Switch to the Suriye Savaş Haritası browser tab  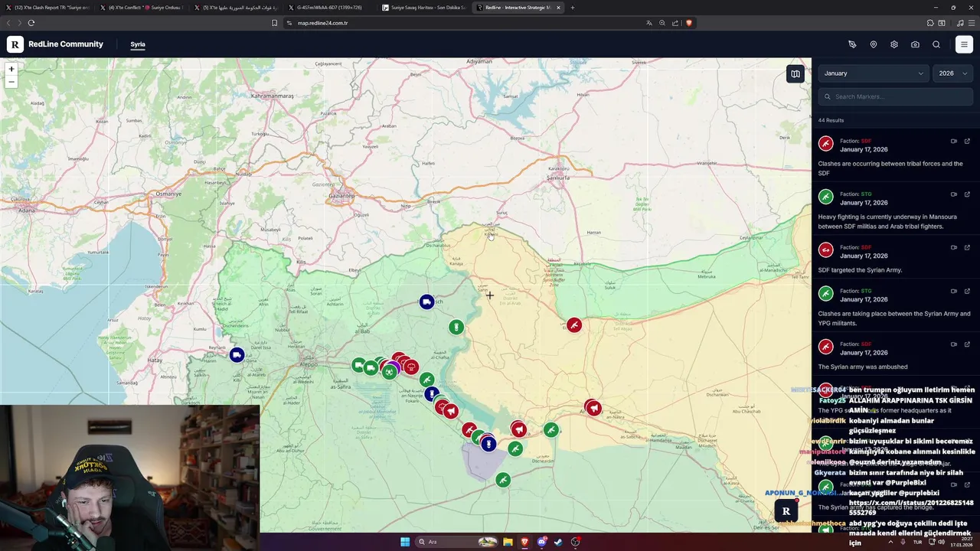click(427, 8)
